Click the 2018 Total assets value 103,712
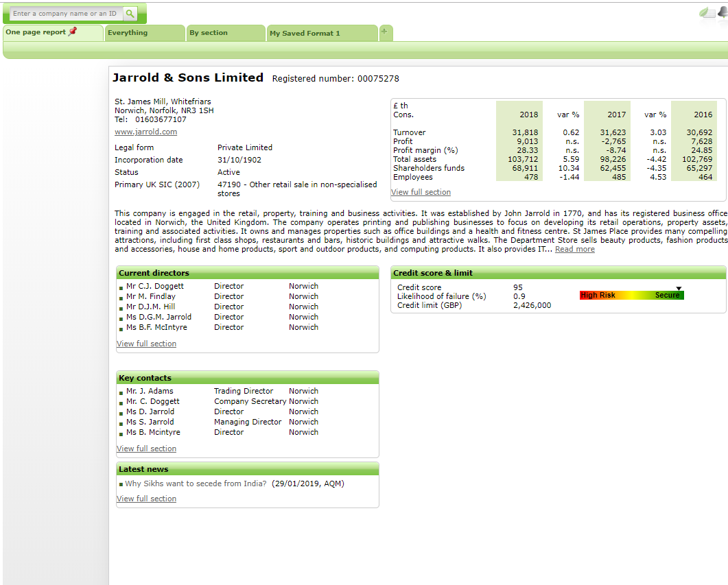 pos(523,159)
